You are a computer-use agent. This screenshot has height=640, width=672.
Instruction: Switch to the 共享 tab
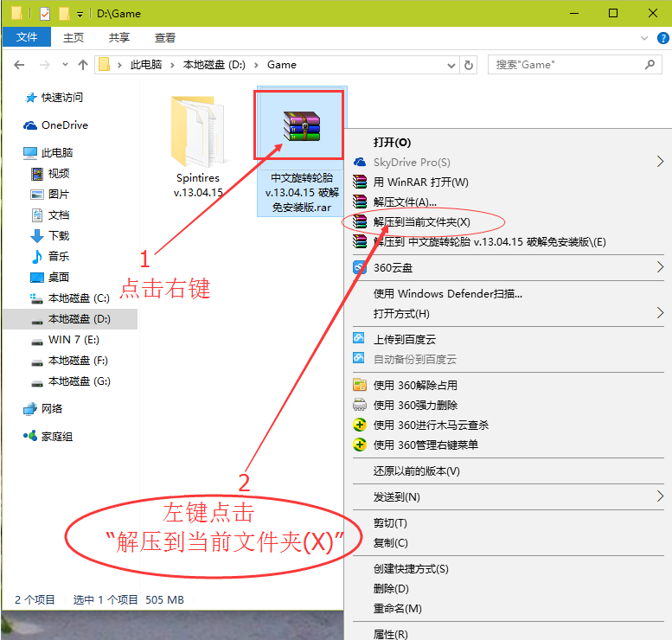click(119, 38)
